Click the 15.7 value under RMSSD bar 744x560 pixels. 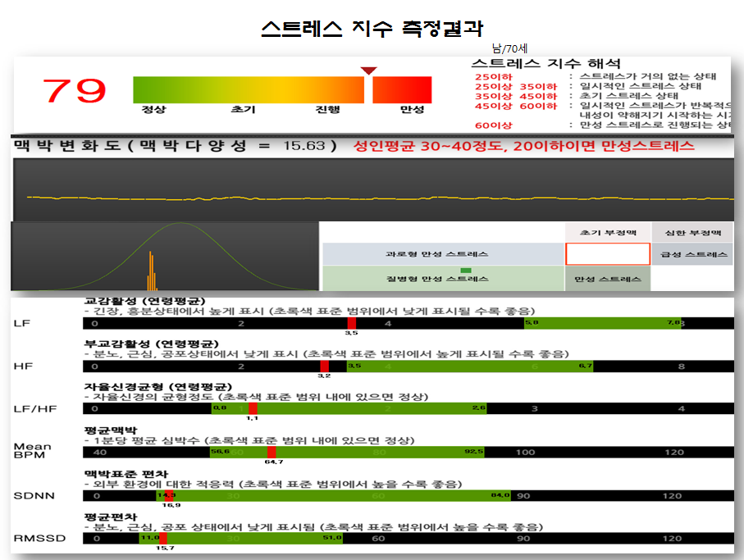pos(165,548)
